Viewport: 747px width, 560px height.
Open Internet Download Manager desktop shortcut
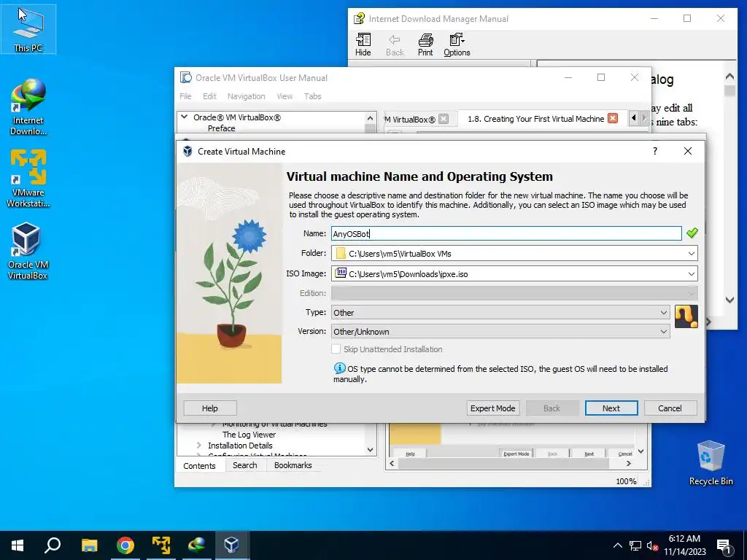(x=28, y=107)
